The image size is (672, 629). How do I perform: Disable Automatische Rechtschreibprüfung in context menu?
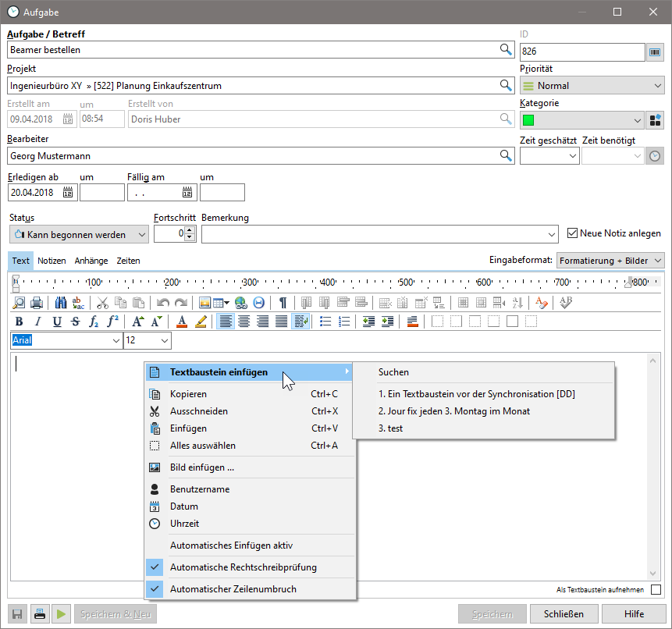click(x=243, y=567)
